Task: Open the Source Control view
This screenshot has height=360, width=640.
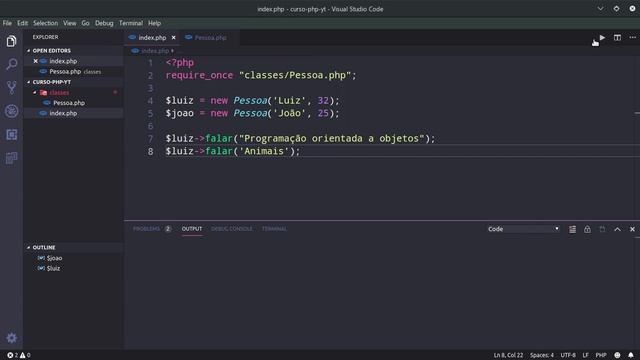Action: (11, 87)
